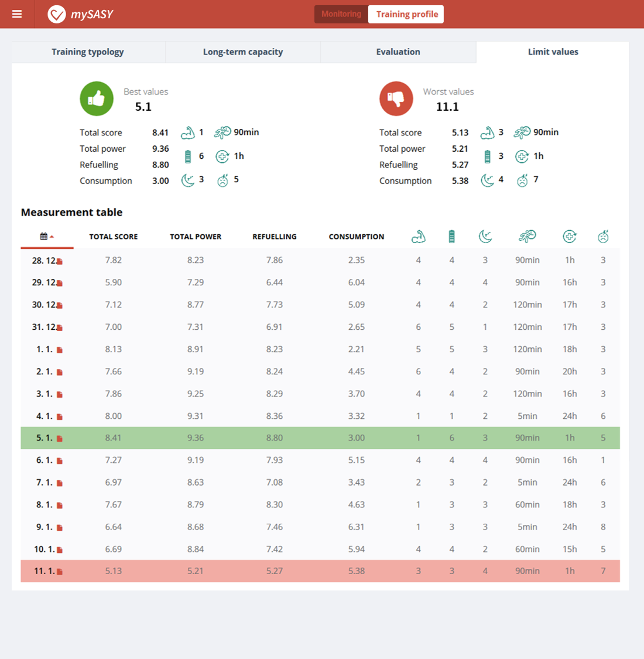The height and width of the screenshot is (659, 644).
Task: Click the recovery cross column header icon
Action: pyautogui.click(x=569, y=237)
